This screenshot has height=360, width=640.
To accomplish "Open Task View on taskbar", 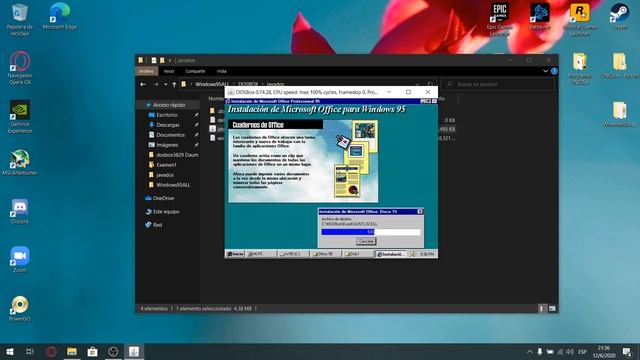I will tap(29, 351).
